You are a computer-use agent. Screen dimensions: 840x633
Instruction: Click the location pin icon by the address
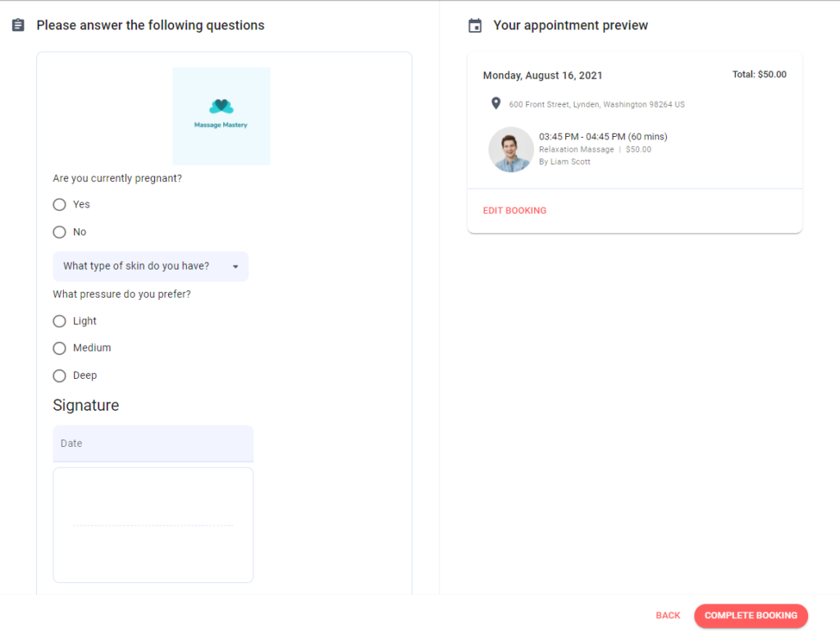pos(496,103)
